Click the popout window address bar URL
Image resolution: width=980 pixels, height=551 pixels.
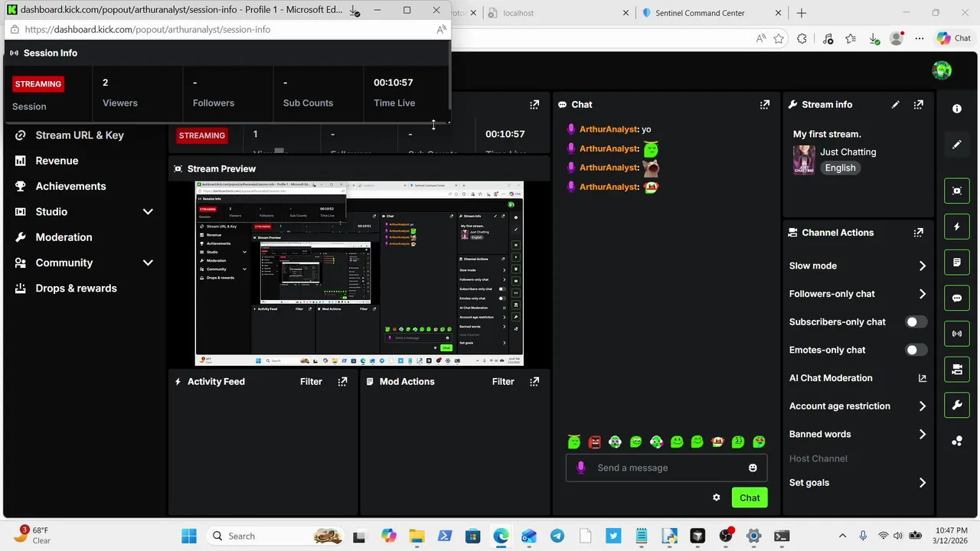click(x=147, y=29)
